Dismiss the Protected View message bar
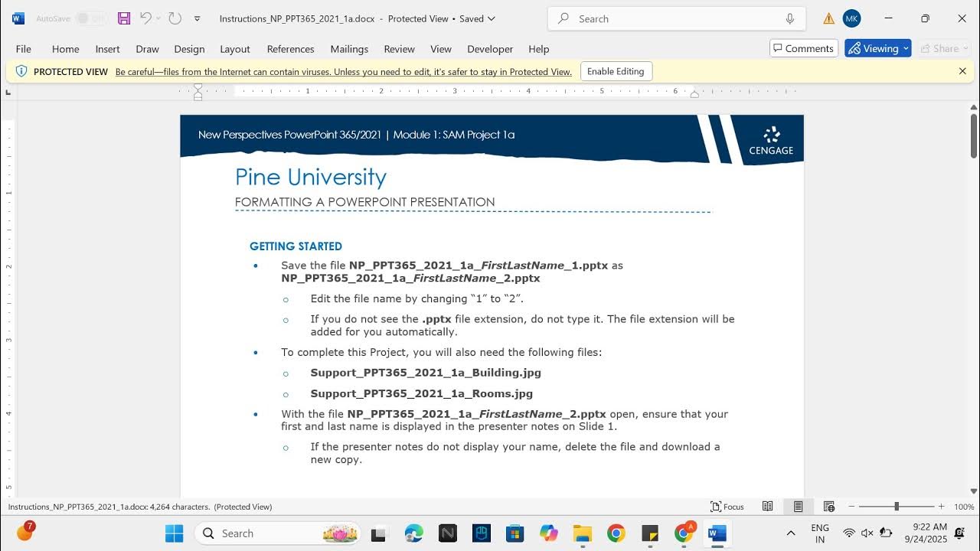Image resolution: width=980 pixels, height=551 pixels. point(962,71)
